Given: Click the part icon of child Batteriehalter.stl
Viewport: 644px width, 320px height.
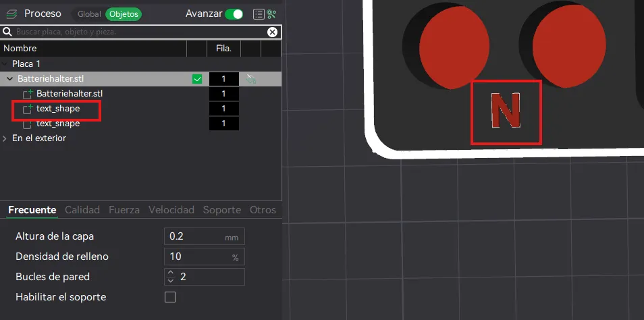Looking at the screenshot, I should tap(28, 94).
